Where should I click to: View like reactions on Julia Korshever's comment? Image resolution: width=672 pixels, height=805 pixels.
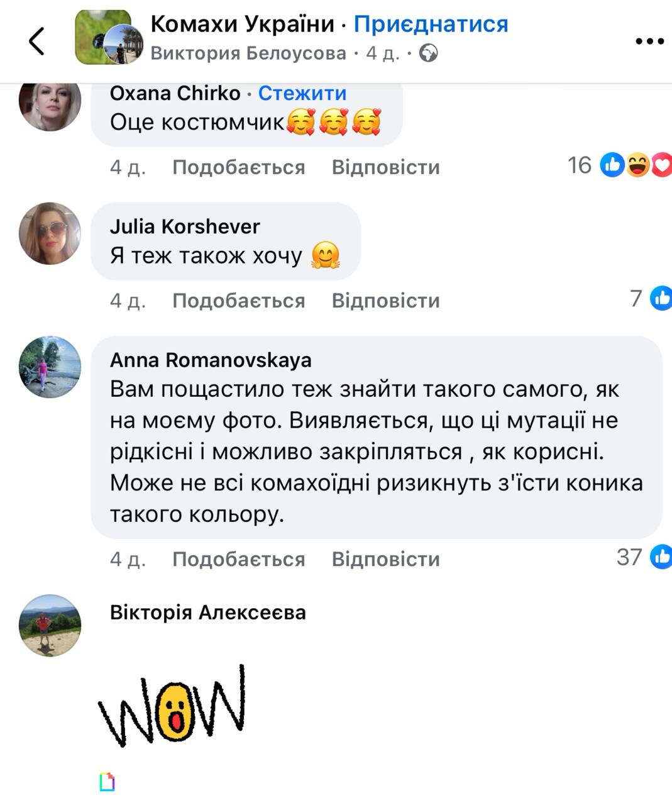[651, 298]
